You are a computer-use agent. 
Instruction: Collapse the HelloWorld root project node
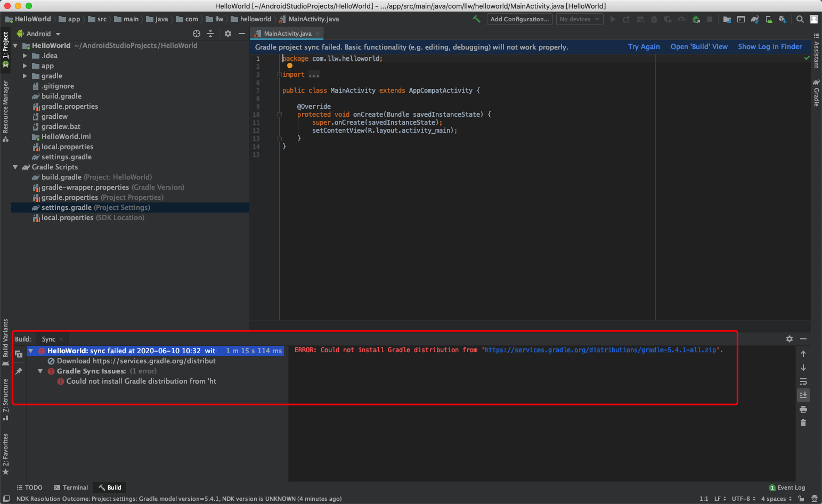coord(15,45)
